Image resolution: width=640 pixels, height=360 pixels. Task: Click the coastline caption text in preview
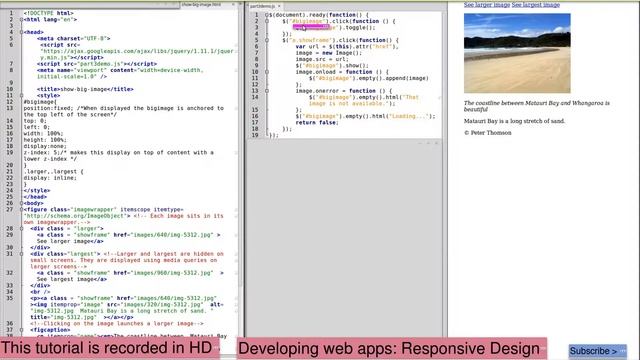point(537,106)
